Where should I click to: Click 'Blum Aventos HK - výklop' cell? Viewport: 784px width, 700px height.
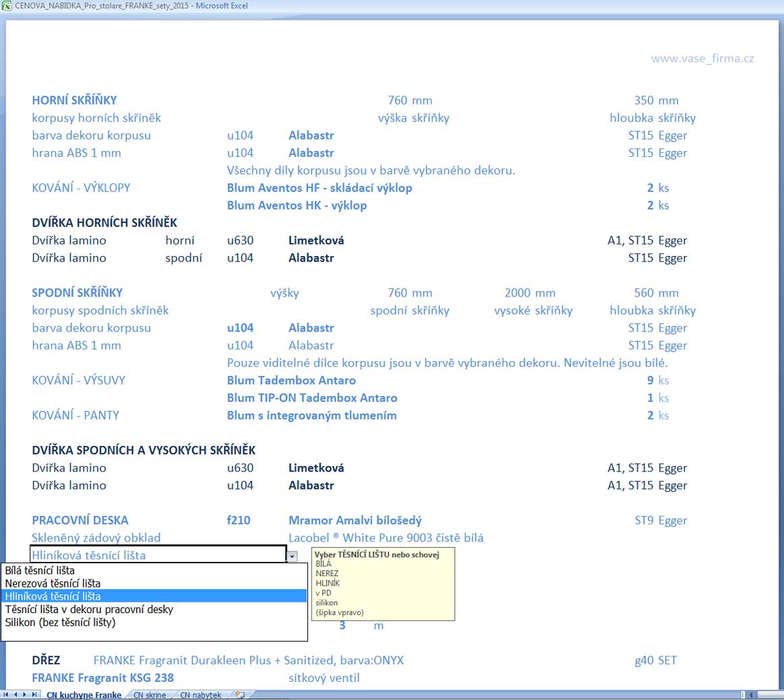(297, 205)
